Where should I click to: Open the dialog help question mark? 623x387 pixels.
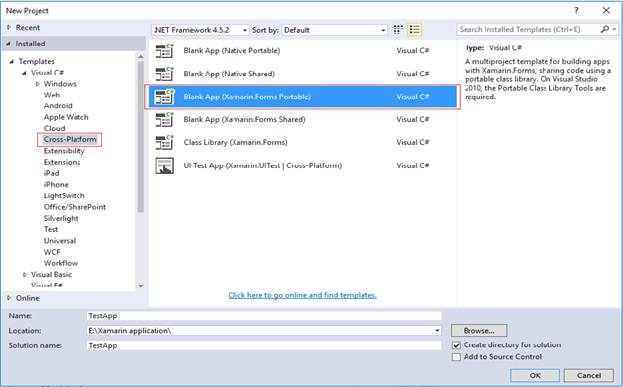click(576, 10)
